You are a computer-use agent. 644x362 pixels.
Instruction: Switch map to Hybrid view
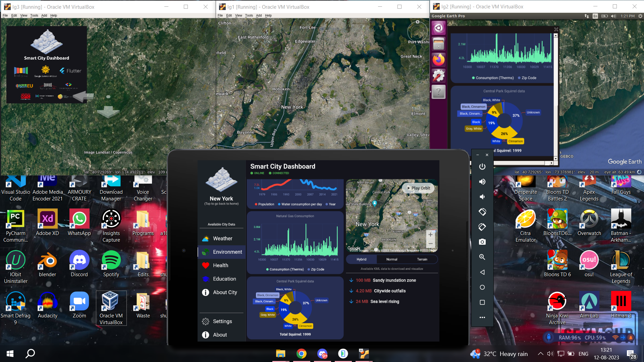point(361,259)
